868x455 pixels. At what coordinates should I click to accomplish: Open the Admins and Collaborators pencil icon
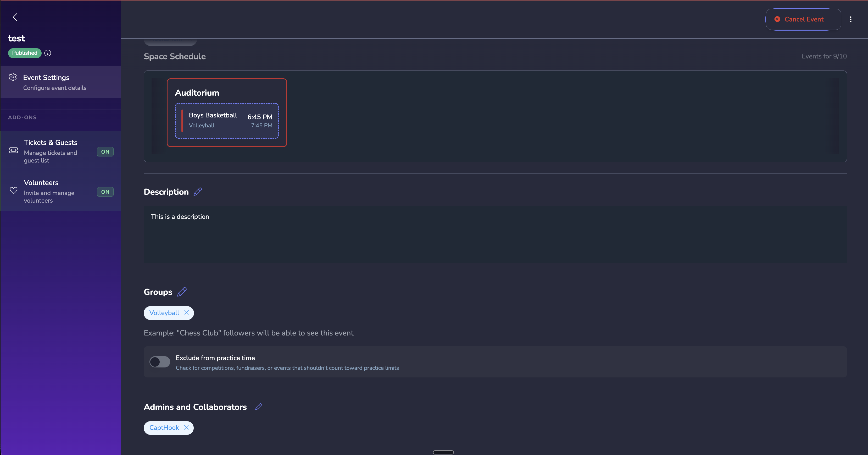coord(258,407)
